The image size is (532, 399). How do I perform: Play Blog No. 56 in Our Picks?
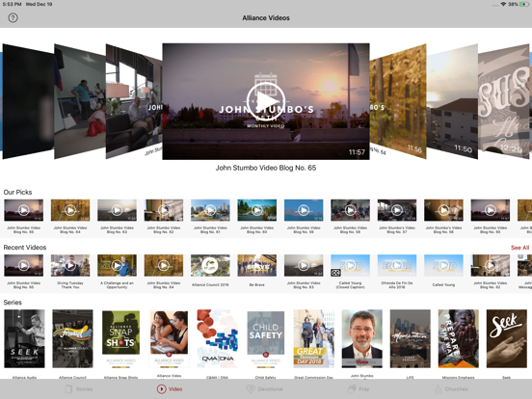point(443,210)
